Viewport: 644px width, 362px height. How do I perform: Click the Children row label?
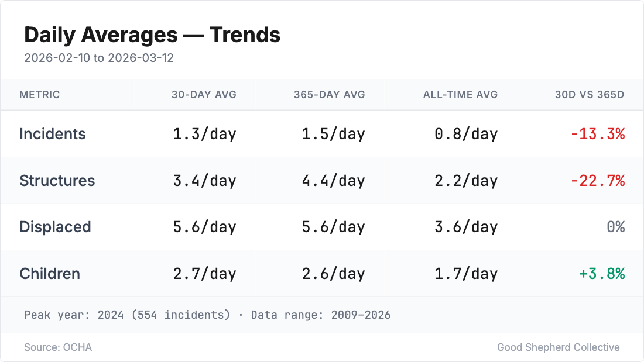click(x=50, y=274)
